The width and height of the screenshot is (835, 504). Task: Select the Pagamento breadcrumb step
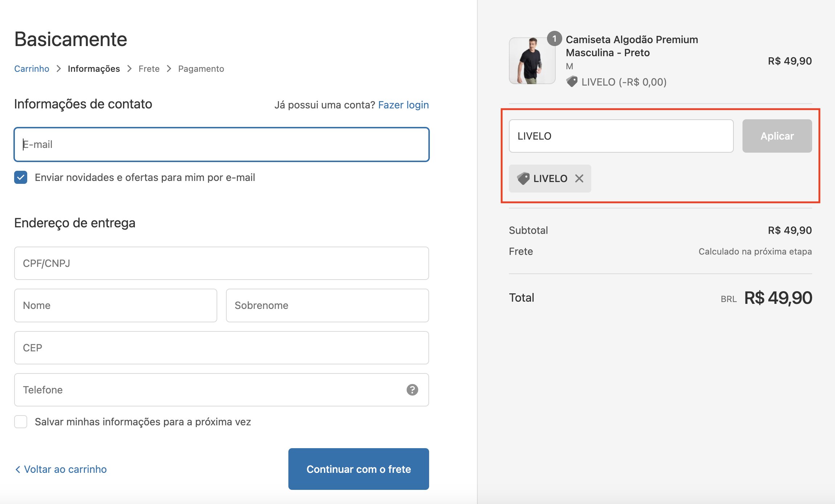click(x=201, y=69)
